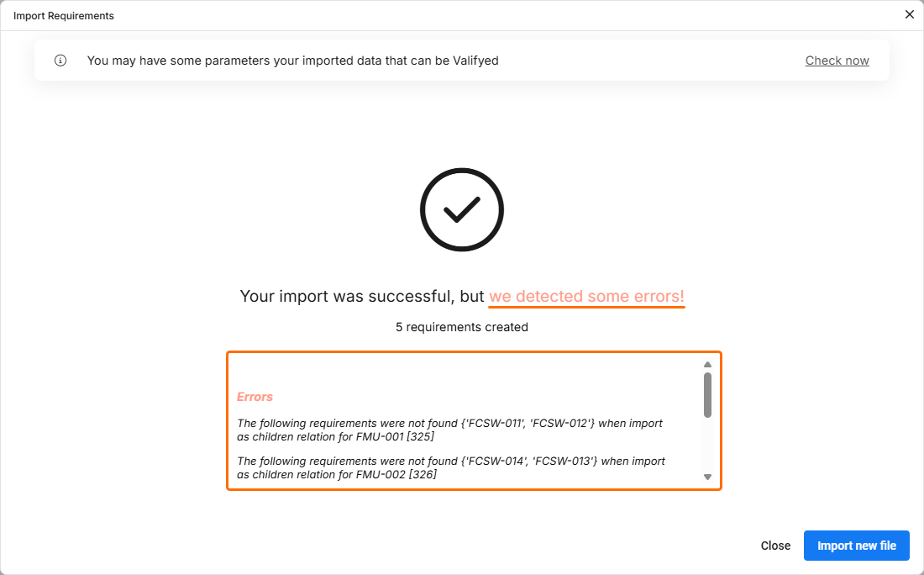
Task: Close the Import Requirements dialog with X
Action: 909,14
